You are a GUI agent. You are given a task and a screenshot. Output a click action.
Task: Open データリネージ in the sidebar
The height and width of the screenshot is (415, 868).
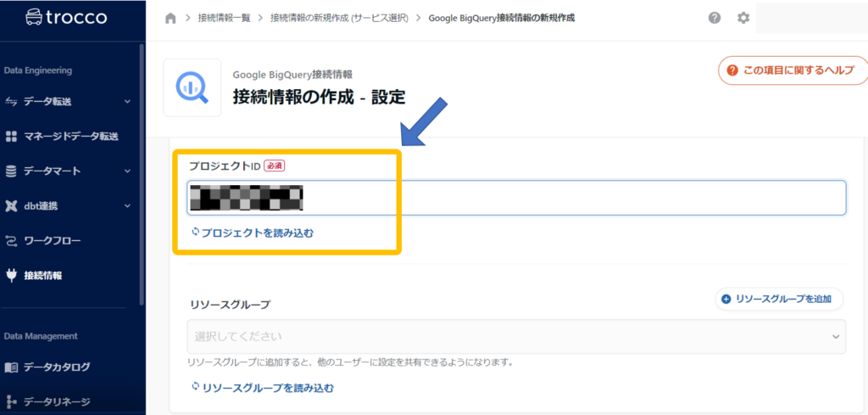[x=56, y=402]
